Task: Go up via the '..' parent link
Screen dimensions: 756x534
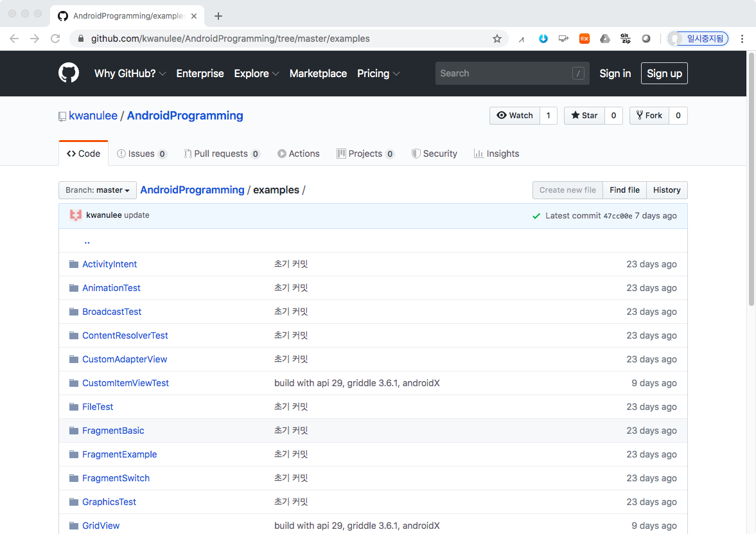Action: pyautogui.click(x=87, y=241)
